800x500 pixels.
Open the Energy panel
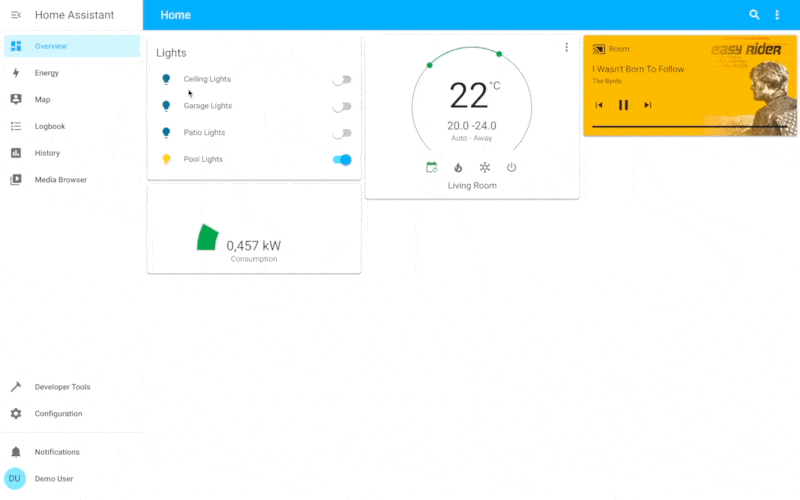[71, 73]
